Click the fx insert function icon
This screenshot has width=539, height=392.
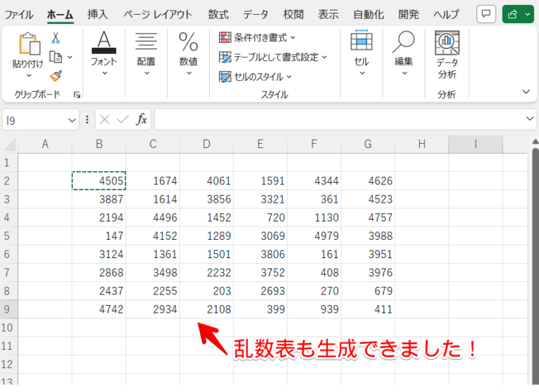[141, 119]
